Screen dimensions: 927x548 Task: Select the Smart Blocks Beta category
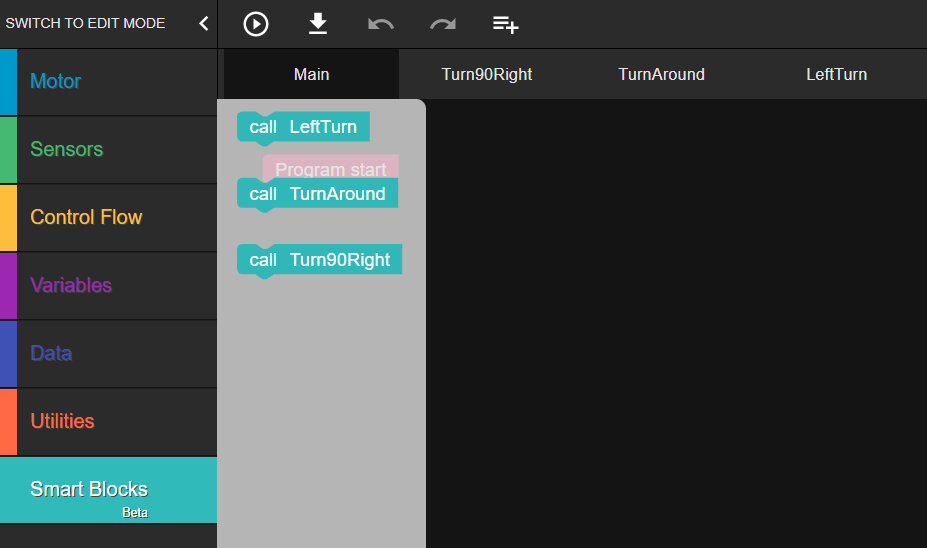pyautogui.click(x=108, y=490)
